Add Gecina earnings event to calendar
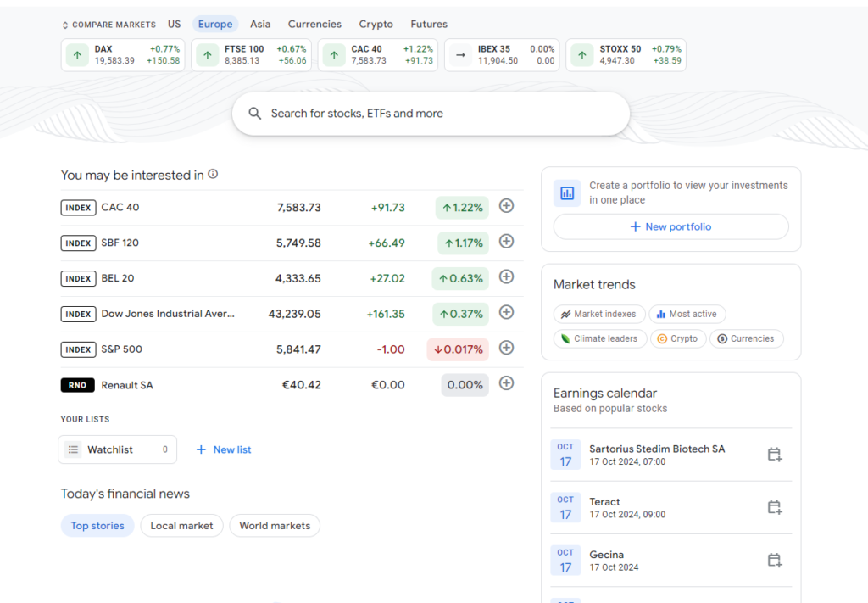This screenshot has height=603, width=868. tap(774, 560)
